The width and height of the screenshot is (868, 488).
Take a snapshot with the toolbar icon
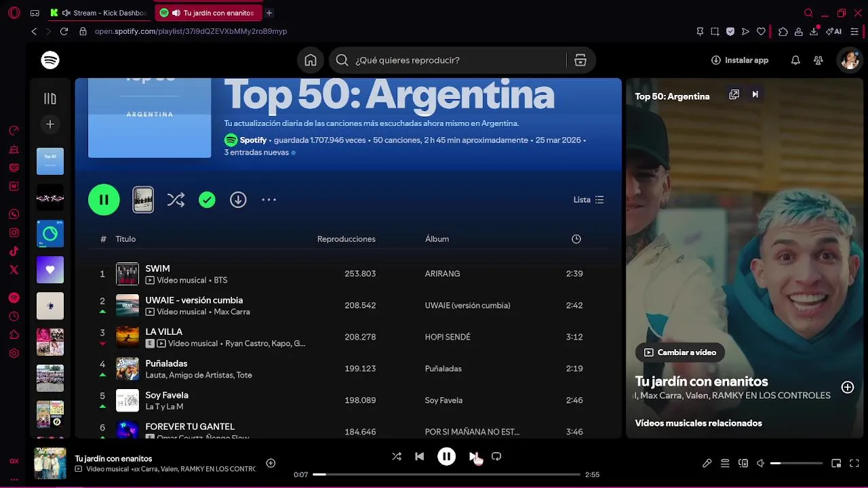715,31
